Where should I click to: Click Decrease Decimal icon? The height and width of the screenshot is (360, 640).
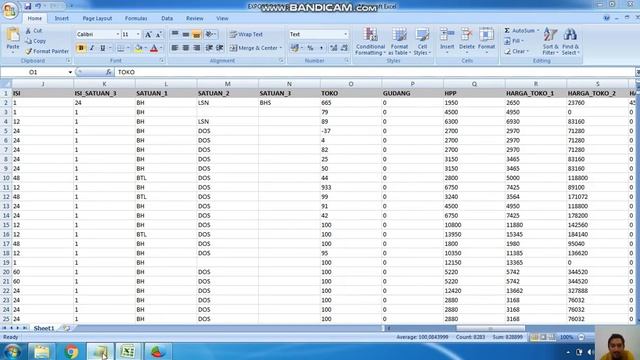click(344, 48)
